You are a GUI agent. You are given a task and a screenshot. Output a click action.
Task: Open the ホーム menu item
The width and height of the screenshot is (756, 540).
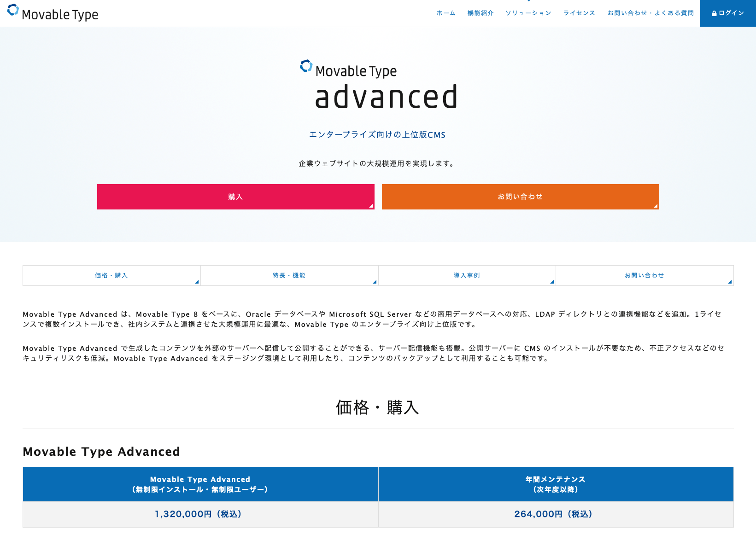(x=446, y=13)
